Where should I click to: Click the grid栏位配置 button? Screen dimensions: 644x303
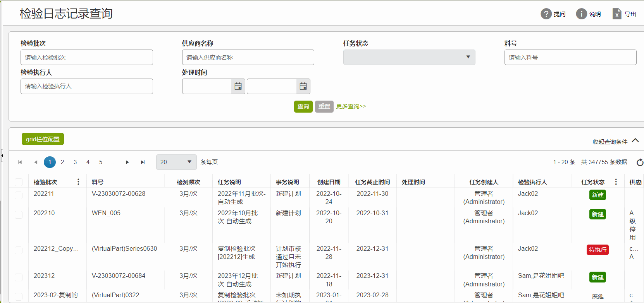43,139
